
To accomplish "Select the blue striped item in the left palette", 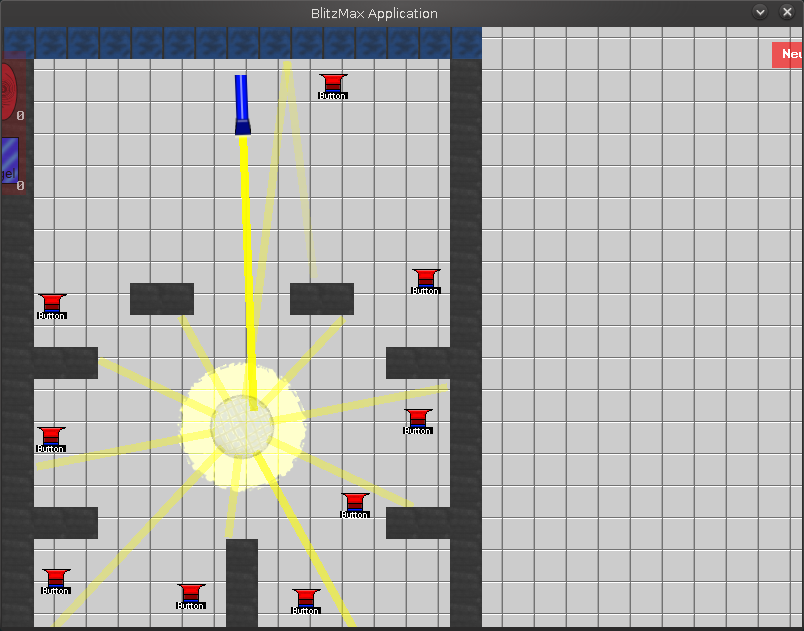I will pos(8,160).
